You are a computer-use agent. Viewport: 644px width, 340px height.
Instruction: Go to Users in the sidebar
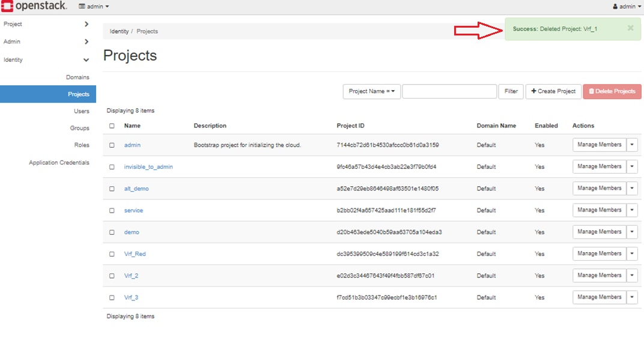coord(81,111)
